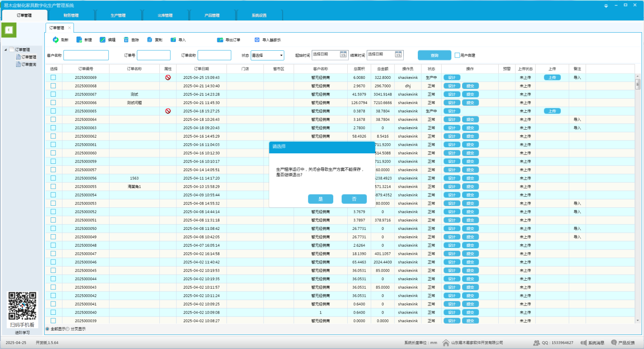Collapse the 订单管理 tree node arrow
Viewport: 644px width, 349px height.
[x=6, y=50]
